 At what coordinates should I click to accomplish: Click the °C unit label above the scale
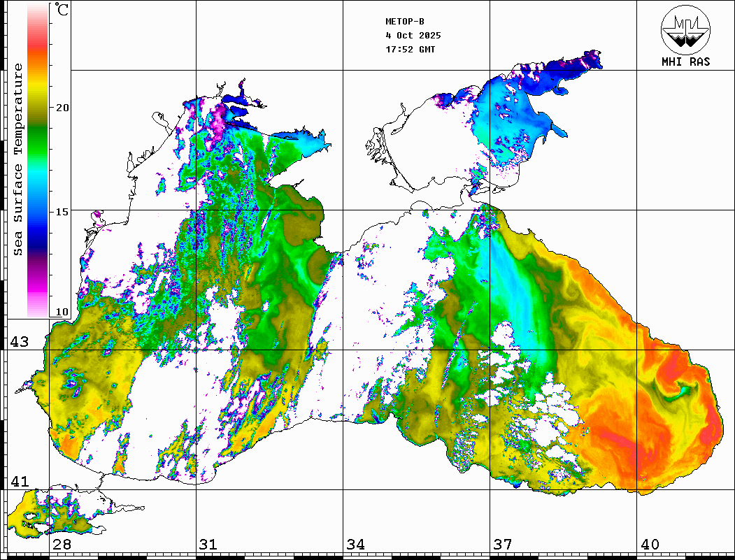[x=62, y=10]
